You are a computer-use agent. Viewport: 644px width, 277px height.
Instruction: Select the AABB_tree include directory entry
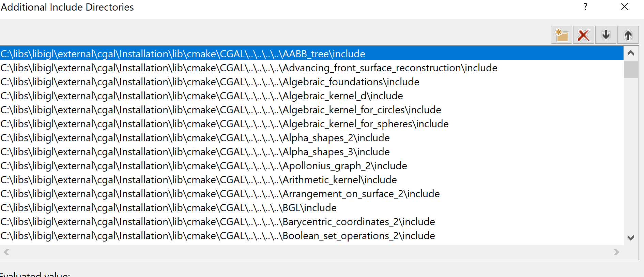pyautogui.click(x=183, y=54)
